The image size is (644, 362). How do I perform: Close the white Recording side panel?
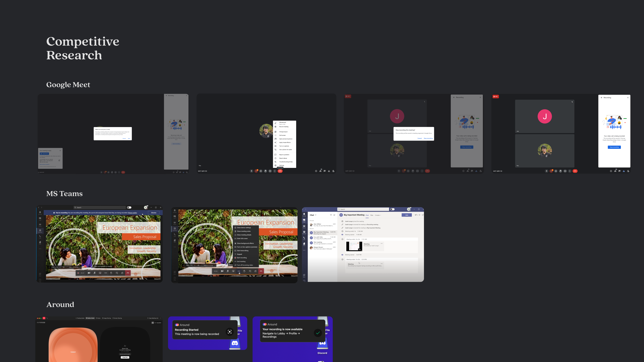tap(628, 98)
